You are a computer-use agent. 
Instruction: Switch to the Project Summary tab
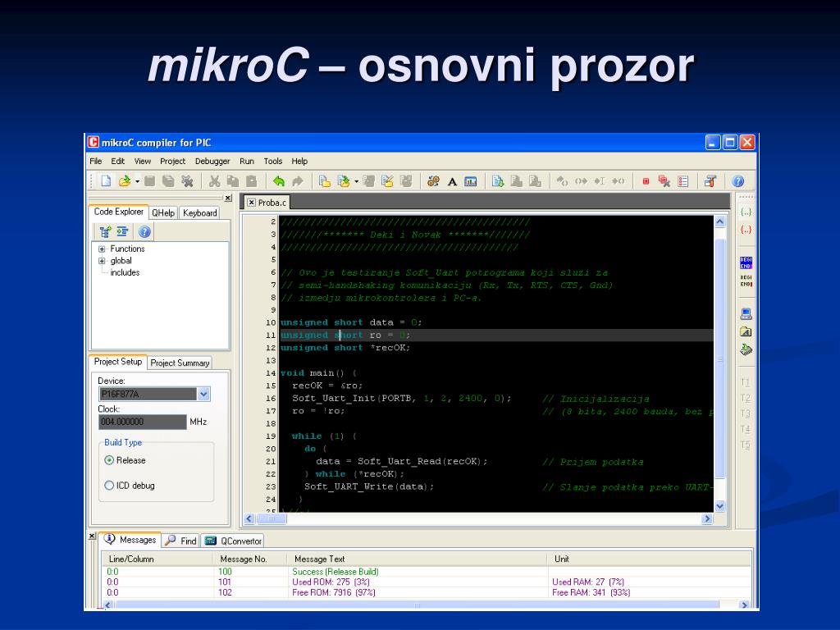(x=180, y=363)
